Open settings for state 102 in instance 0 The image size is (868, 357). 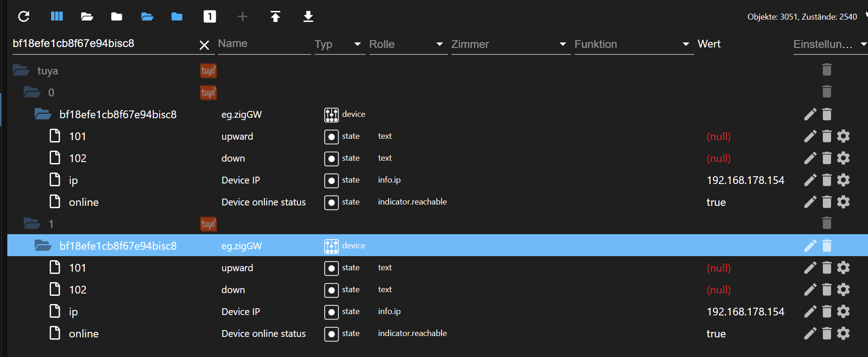(x=843, y=158)
